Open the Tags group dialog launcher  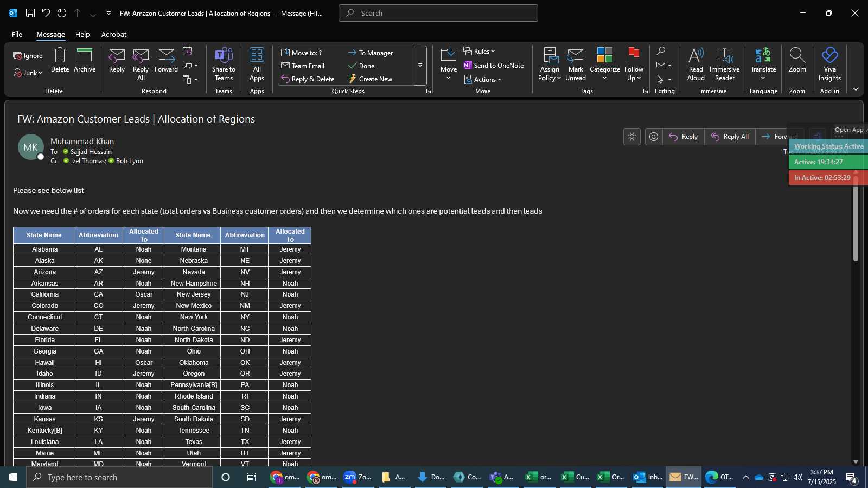(x=645, y=91)
